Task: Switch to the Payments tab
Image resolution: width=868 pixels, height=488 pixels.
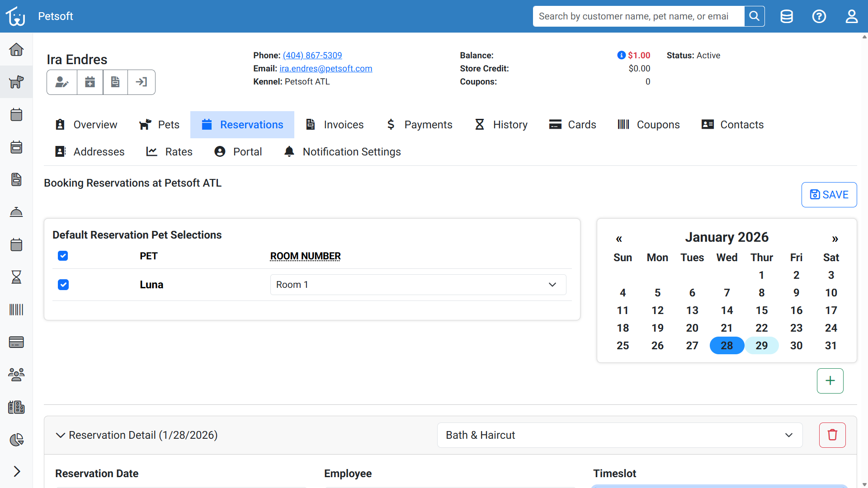Action: click(419, 124)
